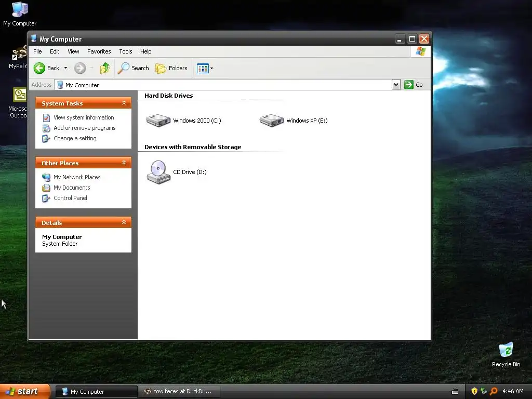Click the Up folder icon in toolbar
This screenshot has width=532, height=399.
[105, 68]
